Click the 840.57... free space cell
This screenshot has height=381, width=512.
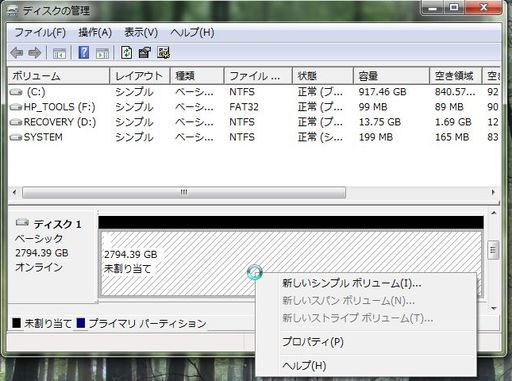pos(455,92)
